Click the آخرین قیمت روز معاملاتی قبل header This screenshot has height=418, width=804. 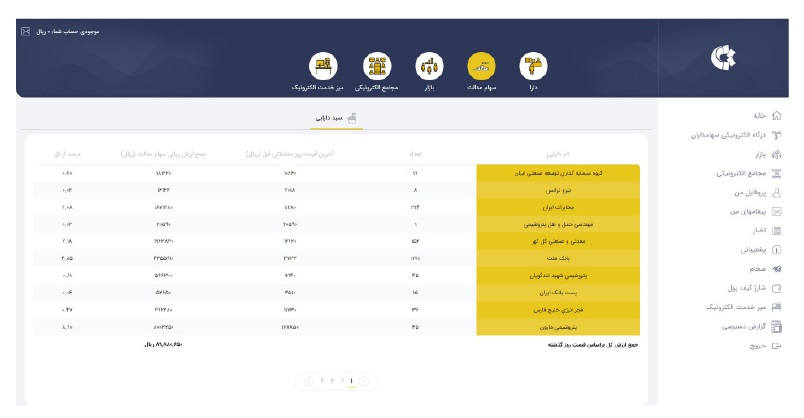[x=290, y=154]
